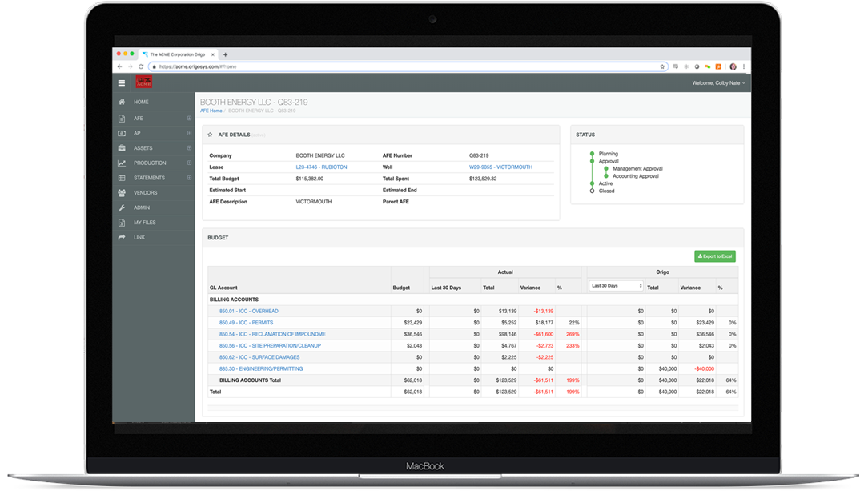This screenshot has width=868, height=495.
Task: Open 885.30 - ENGINEERING/PERMITTING account
Action: point(261,368)
